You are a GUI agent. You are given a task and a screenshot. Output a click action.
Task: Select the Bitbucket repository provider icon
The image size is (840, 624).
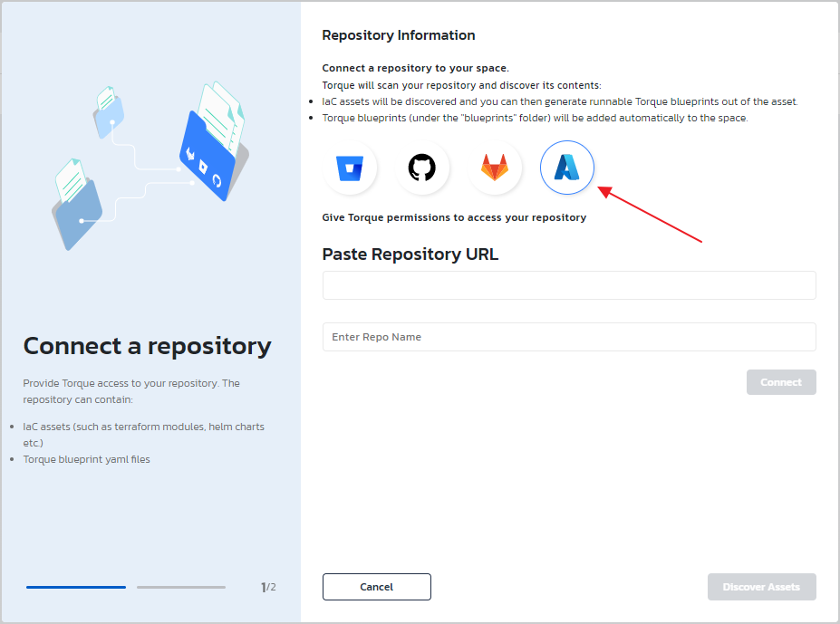pos(350,168)
